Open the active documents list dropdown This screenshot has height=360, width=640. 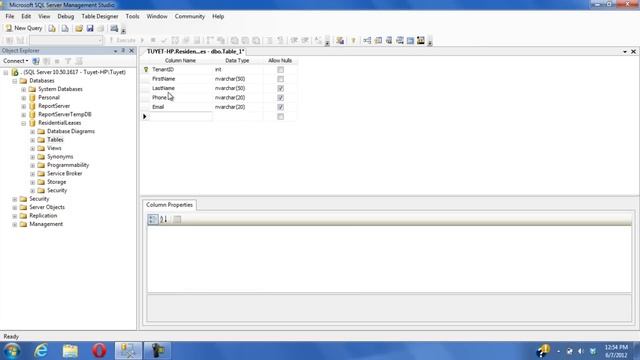pyautogui.click(x=625, y=51)
